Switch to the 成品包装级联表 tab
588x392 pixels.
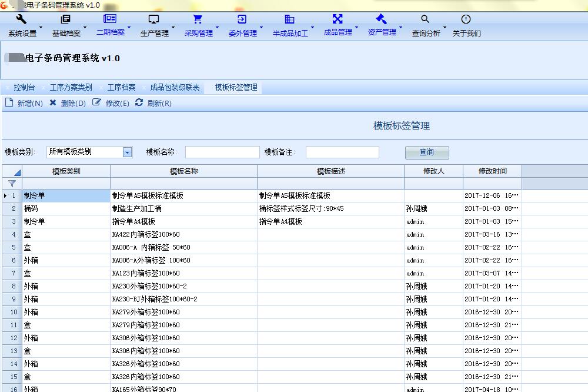pos(175,88)
